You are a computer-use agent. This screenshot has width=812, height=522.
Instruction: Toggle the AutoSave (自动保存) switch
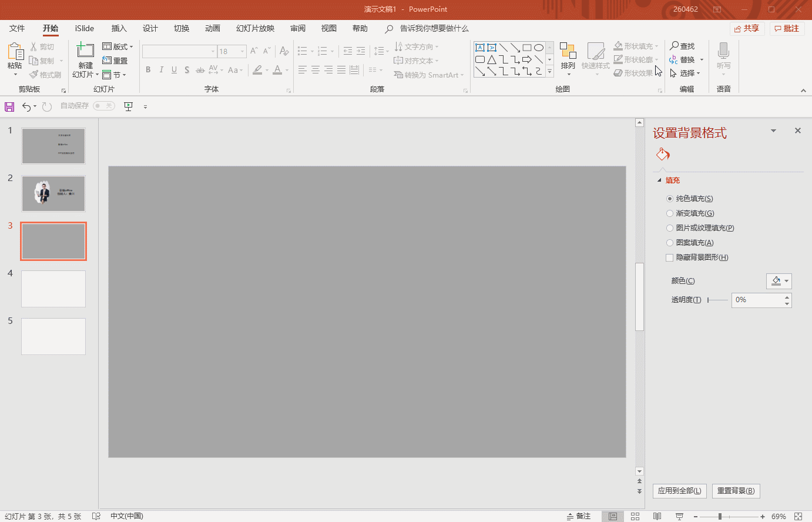[104, 106]
